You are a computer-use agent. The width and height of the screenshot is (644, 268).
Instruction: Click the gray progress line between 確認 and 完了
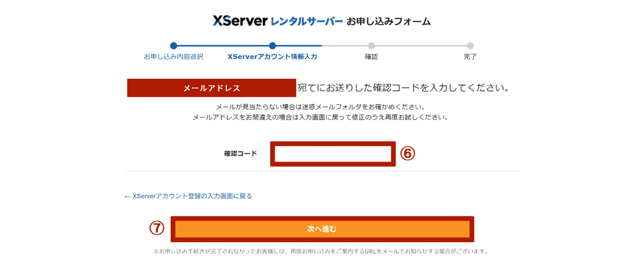point(421,46)
